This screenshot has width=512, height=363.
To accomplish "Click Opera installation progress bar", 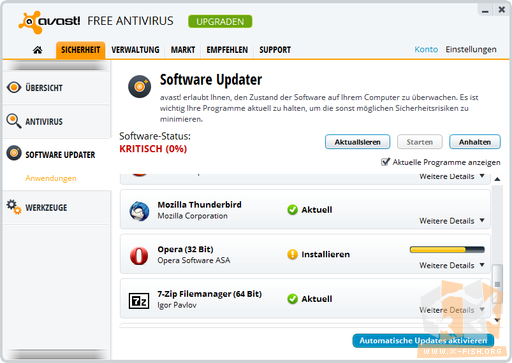I will (447, 249).
